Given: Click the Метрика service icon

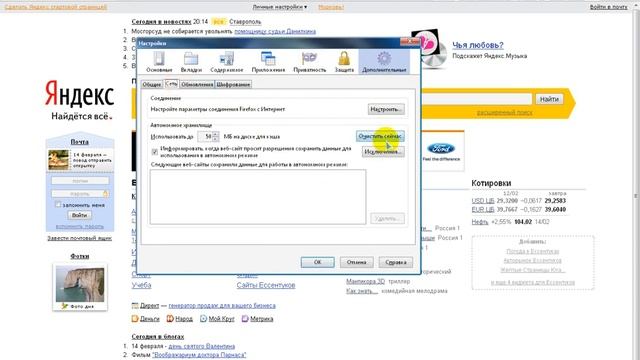Looking at the screenshot, I should tap(245, 319).
